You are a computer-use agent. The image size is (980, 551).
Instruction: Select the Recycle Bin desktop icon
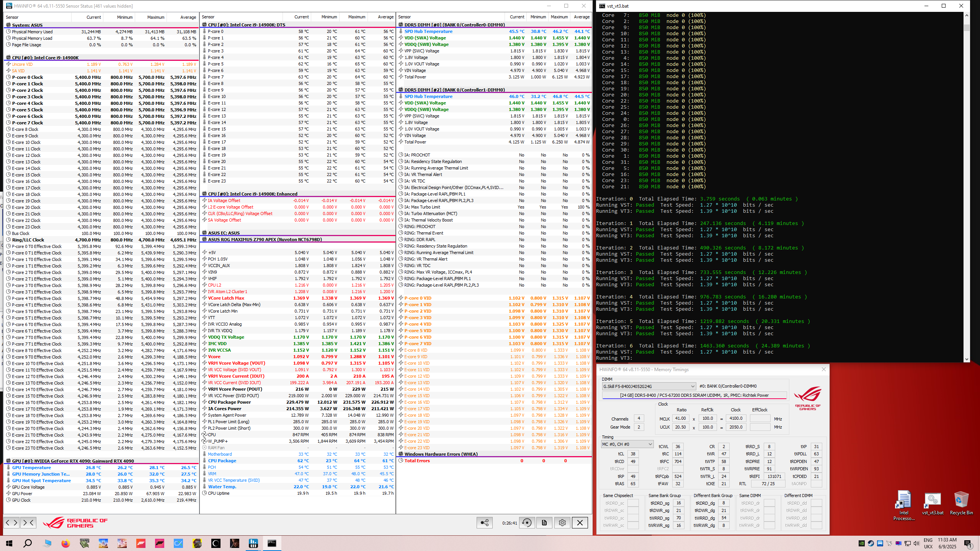click(961, 503)
